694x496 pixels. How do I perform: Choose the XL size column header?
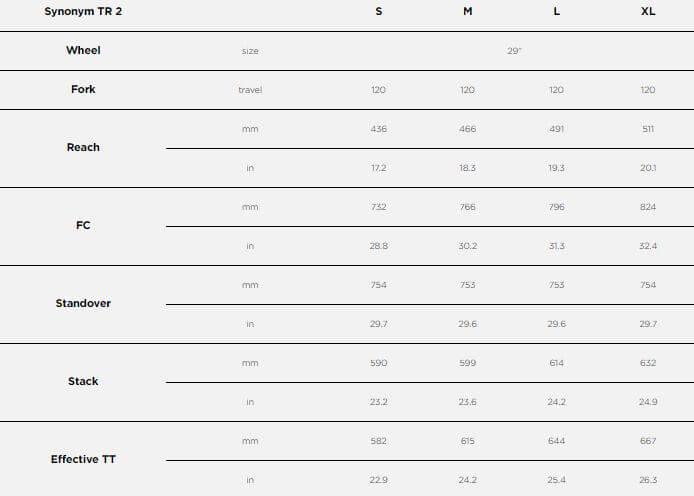click(648, 12)
